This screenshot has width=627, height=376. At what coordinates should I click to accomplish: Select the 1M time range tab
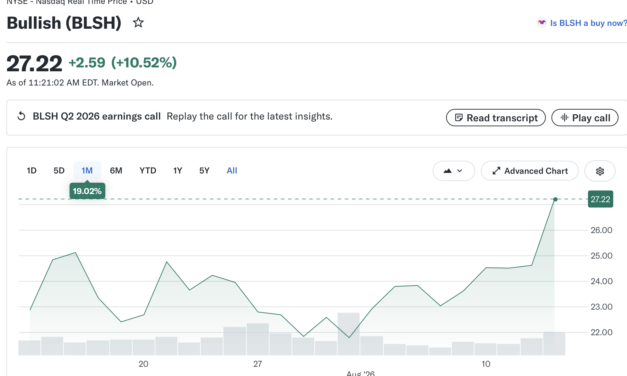87,170
